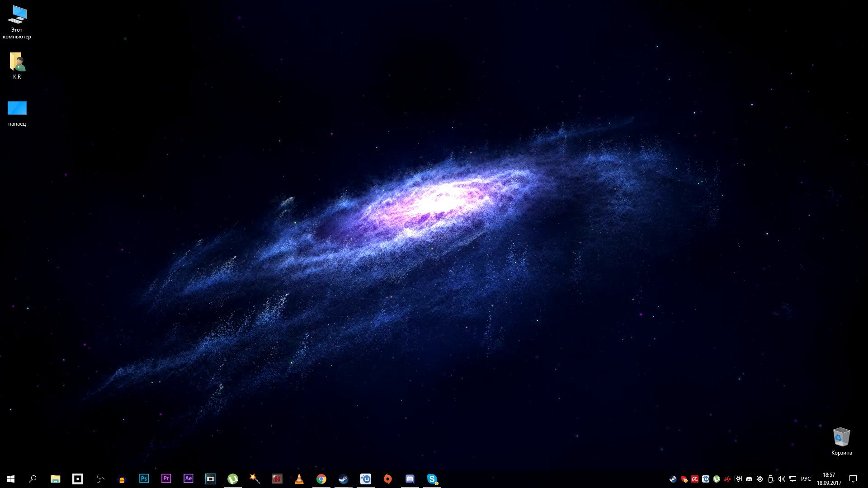The width and height of the screenshot is (868, 488).
Task: Click the uTorrent taskbar icon
Action: pyautogui.click(x=233, y=479)
